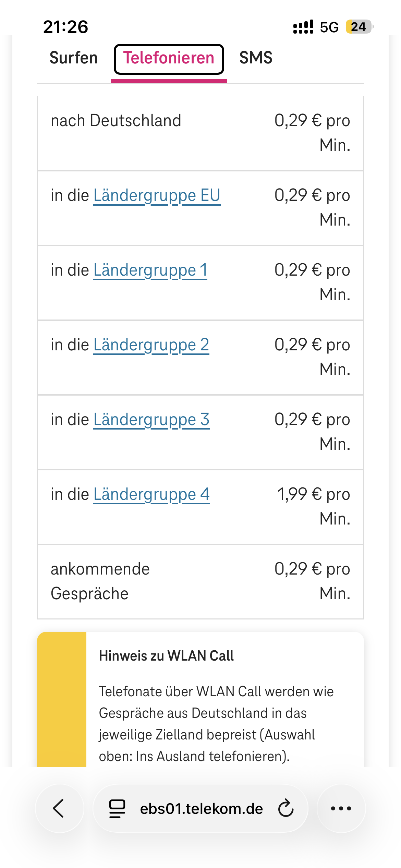The image size is (401, 868).
Task: View countries in Ländergruppe 2
Action: pos(151,345)
